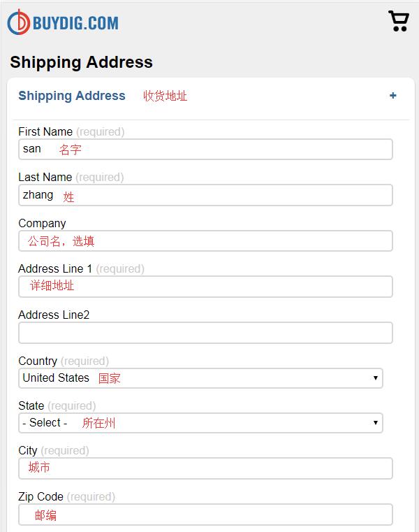Open the shopping cart icon

click(399, 21)
